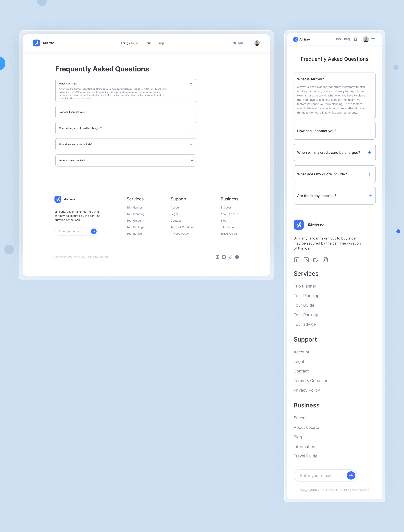404x532 pixels.
Task: Switch to the Tour nav item
Action: (x=148, y=43)
